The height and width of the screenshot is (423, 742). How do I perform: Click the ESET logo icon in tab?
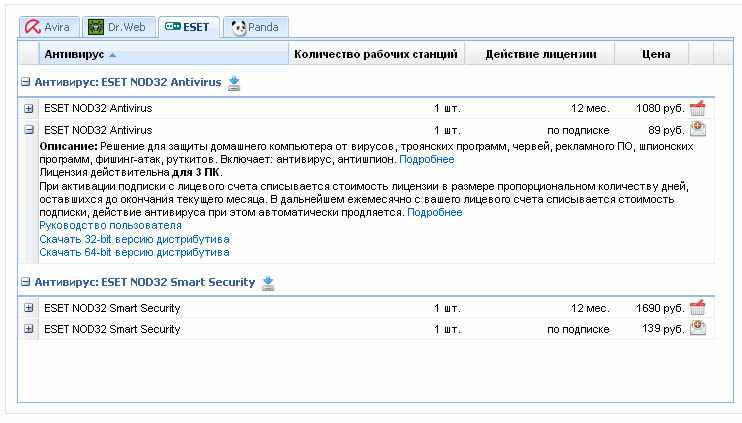(x=173, y=26)
